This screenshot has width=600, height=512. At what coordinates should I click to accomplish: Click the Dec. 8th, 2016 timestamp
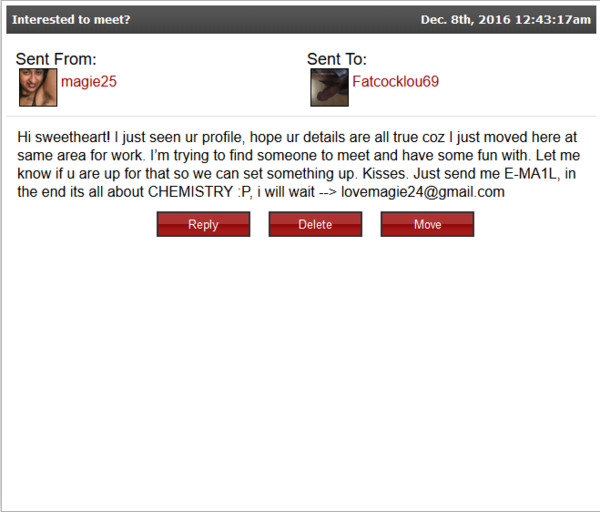tap(505, 20)
